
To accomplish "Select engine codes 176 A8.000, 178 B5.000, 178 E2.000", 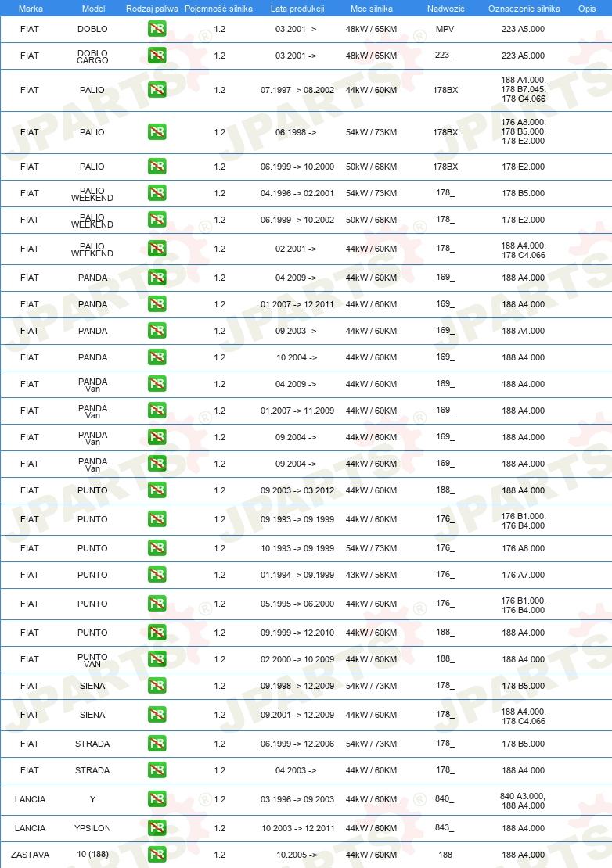I will pos(524,131).
